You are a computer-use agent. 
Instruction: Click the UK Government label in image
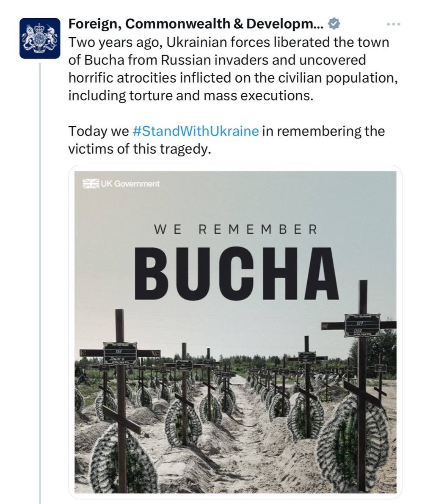130,184
